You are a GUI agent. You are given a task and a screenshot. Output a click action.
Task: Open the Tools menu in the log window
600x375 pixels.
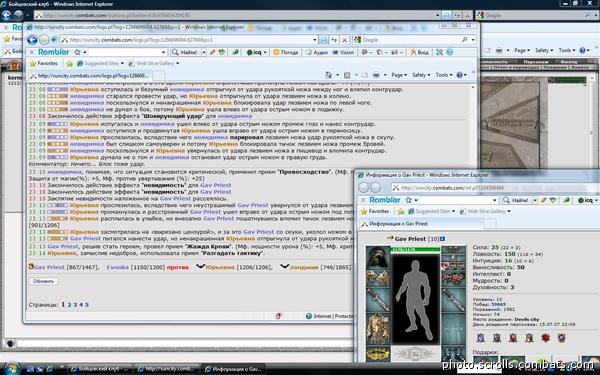443,75
